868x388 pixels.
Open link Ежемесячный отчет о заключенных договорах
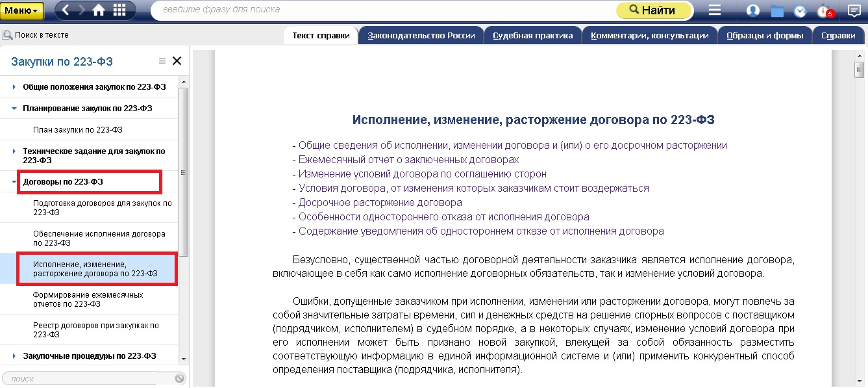pos(409,160)
